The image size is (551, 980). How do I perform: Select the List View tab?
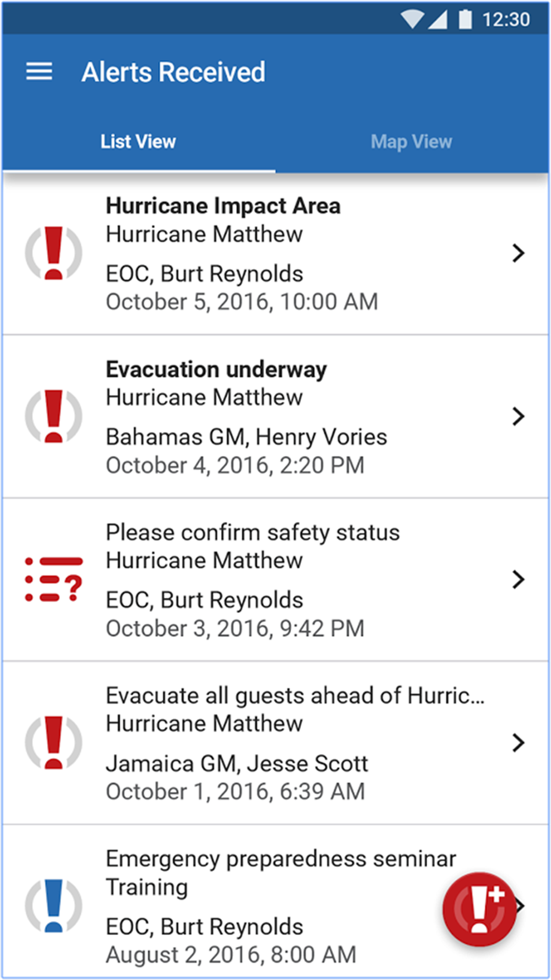point(138,141)
